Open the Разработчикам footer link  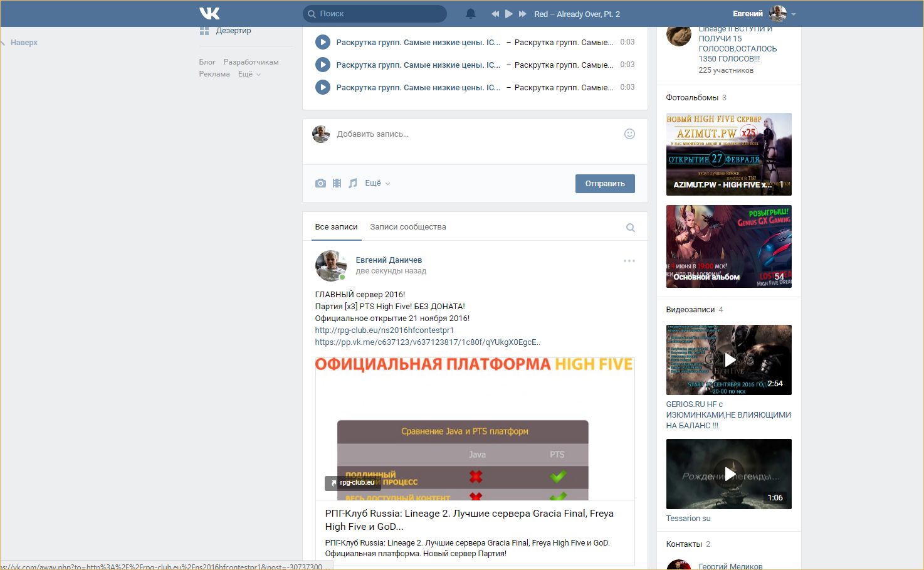click(251, 62)
